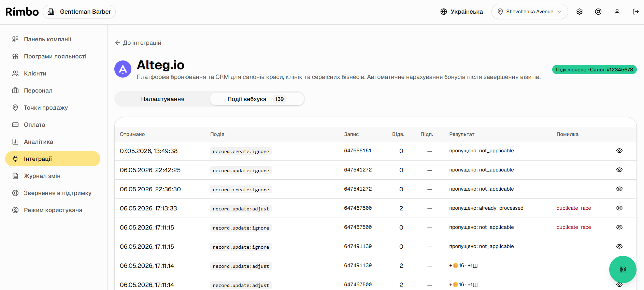Click the Підключено · Салон #12345678 status badge
This screenshot has height=290, width=644.
click(595, 70)
